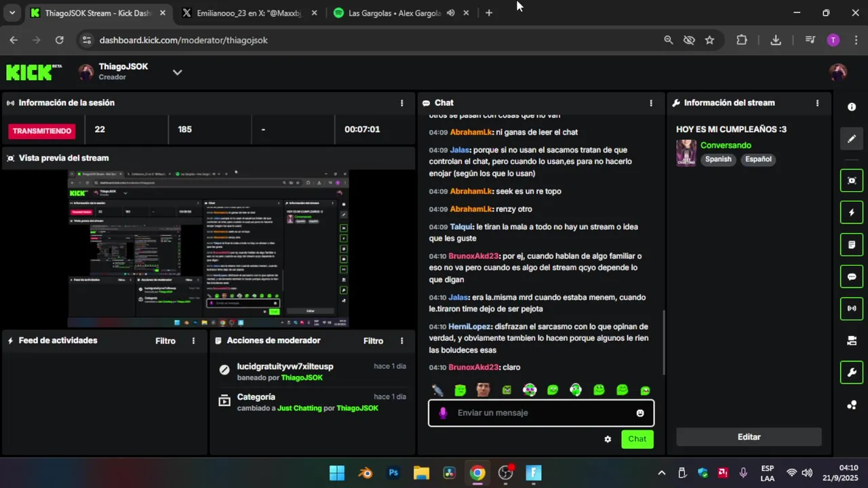Click the lucidgratuityvw7xilteusp banned user entry
The width and height of the screenshot is (868, 488).
coord(285,367)
